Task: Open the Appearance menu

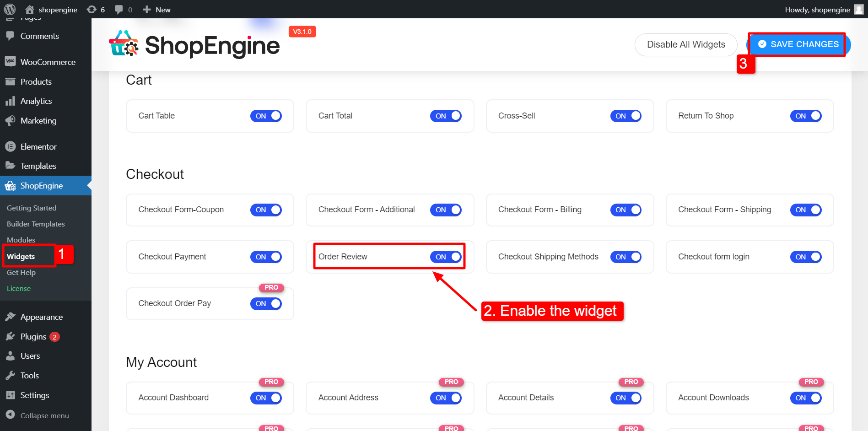Action: click(x=46, y=317)
